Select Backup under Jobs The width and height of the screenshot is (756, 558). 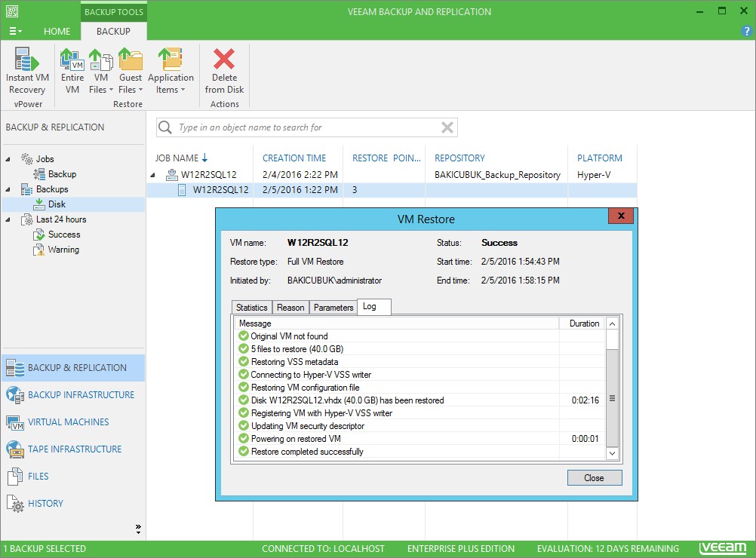tap(62, 174)
